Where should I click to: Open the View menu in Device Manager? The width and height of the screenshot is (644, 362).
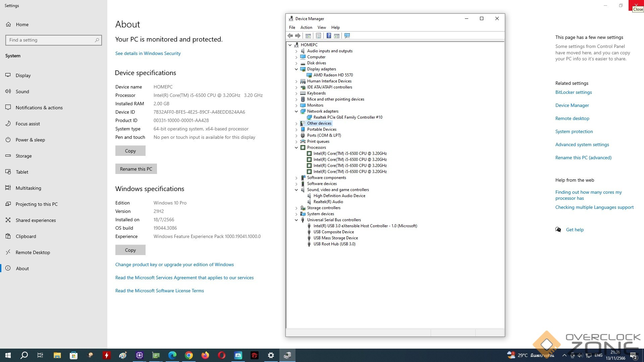coord(321,27)
